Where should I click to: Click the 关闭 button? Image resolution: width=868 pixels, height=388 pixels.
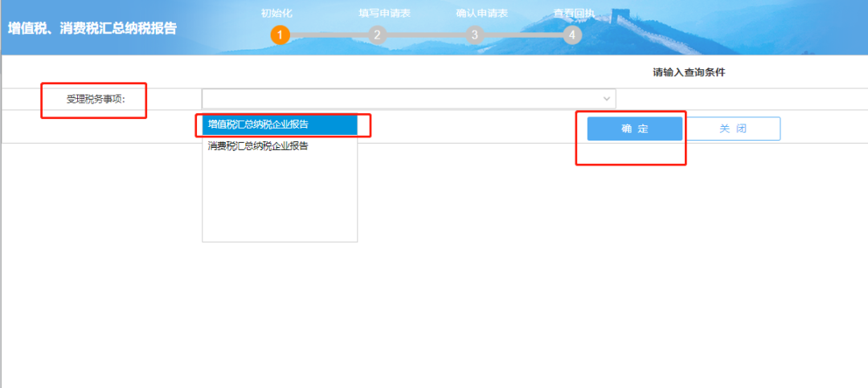click(x=733, y=129)
